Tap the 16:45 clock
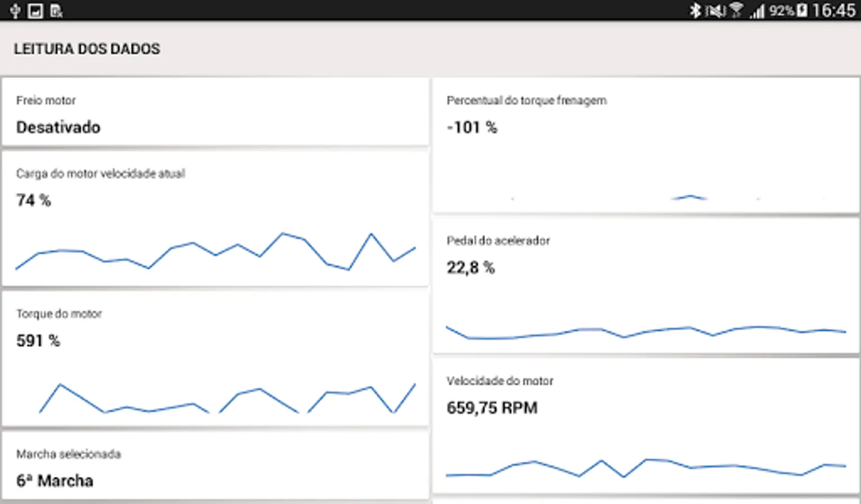 834,10
